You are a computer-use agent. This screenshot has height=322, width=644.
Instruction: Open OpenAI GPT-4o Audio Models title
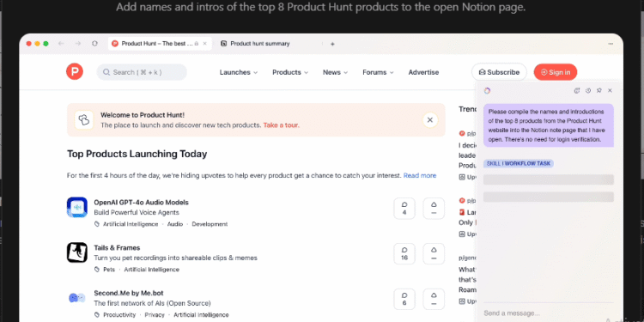click(x=142, y=203)
